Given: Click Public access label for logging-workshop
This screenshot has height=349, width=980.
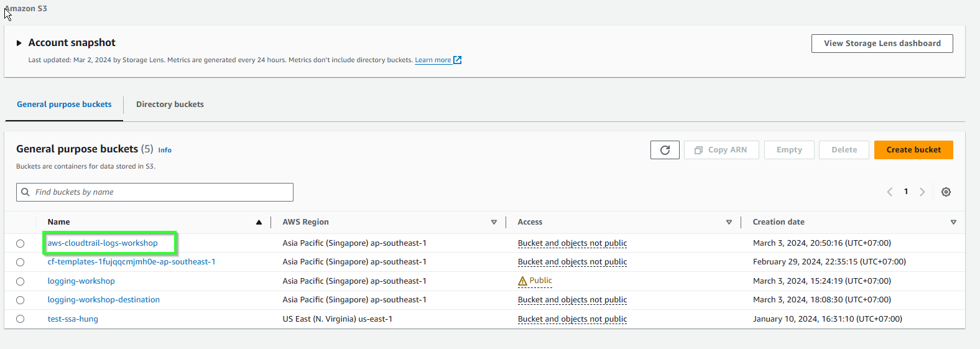Looking at the screenshot, I should 540,281.
